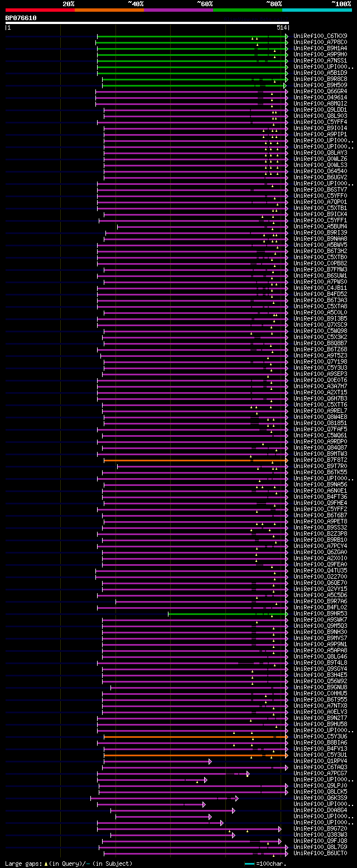Select the UniRef100_Q9FHE4 label

click(x=320, y=503)
